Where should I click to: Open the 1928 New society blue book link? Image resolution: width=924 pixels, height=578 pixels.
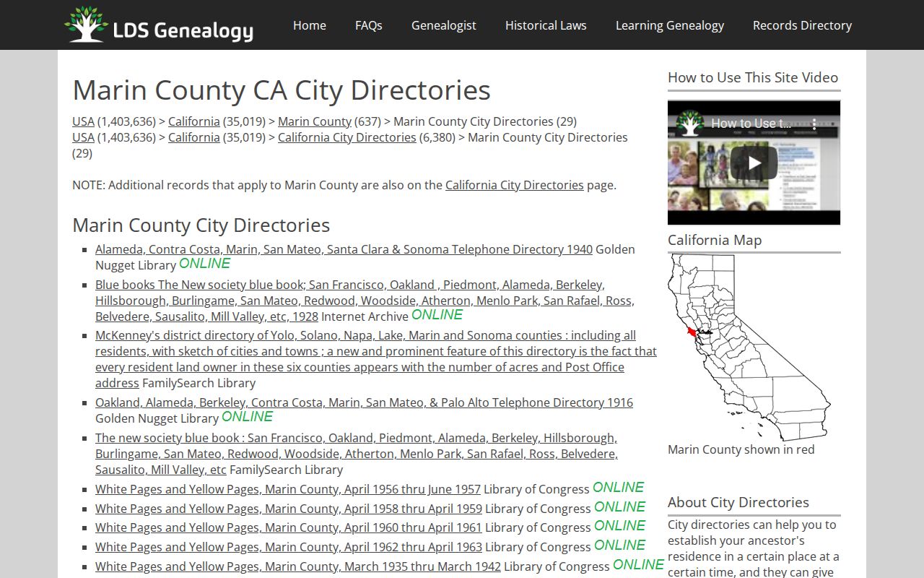[365, 301]
